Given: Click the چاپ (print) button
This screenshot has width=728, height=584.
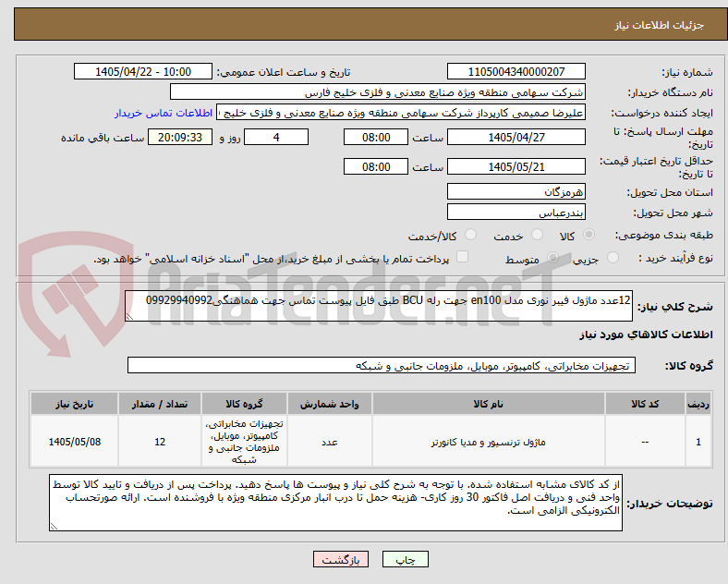Looking at the screenshot, I should (x=405, y=559).
